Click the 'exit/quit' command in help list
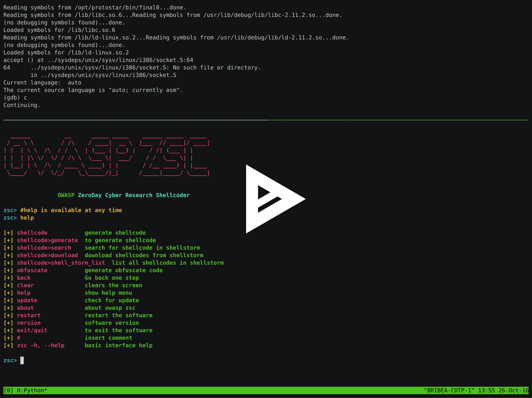532x398 pixels. [32, 330]
